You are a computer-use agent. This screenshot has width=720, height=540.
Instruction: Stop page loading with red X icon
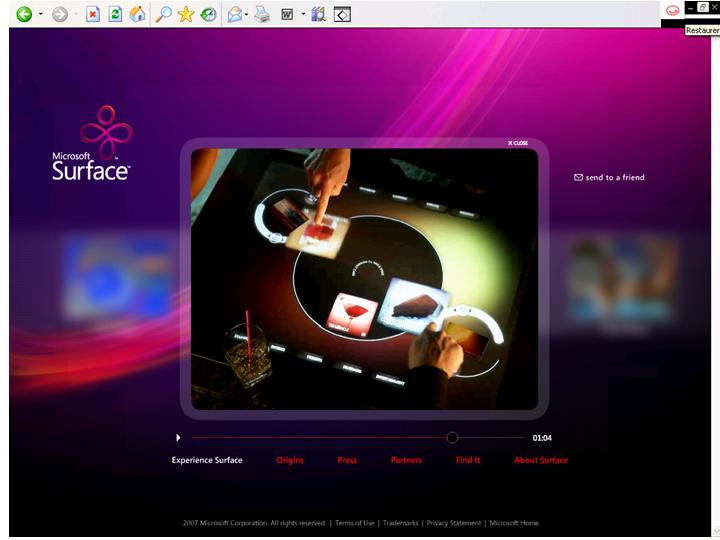pos(92,14)
